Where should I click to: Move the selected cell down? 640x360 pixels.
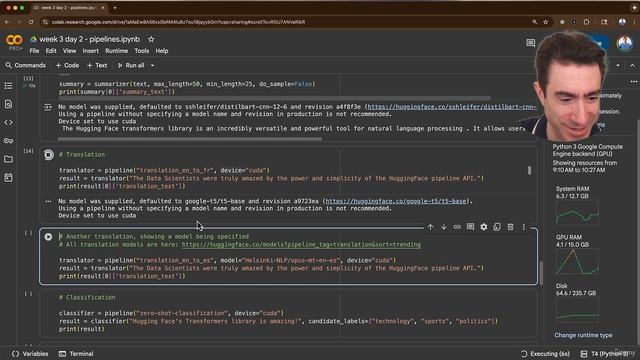[x=444, y=227]
